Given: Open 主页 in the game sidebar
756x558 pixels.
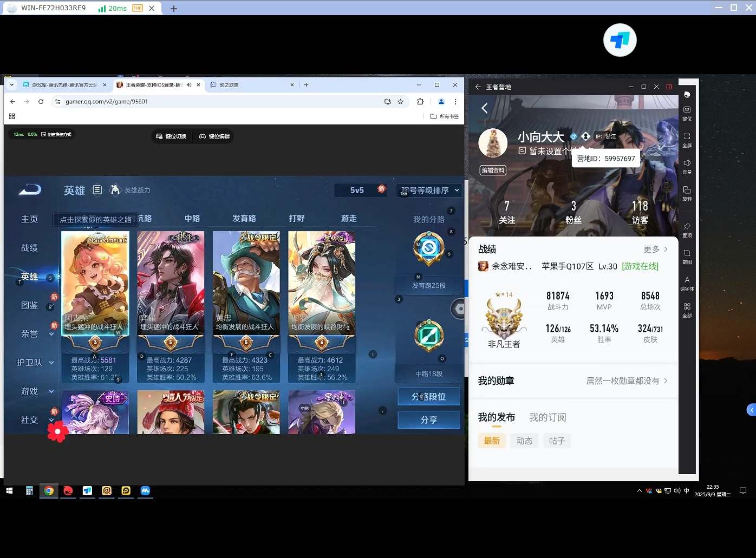Looking at the screenshot, I should click(30, 219).
